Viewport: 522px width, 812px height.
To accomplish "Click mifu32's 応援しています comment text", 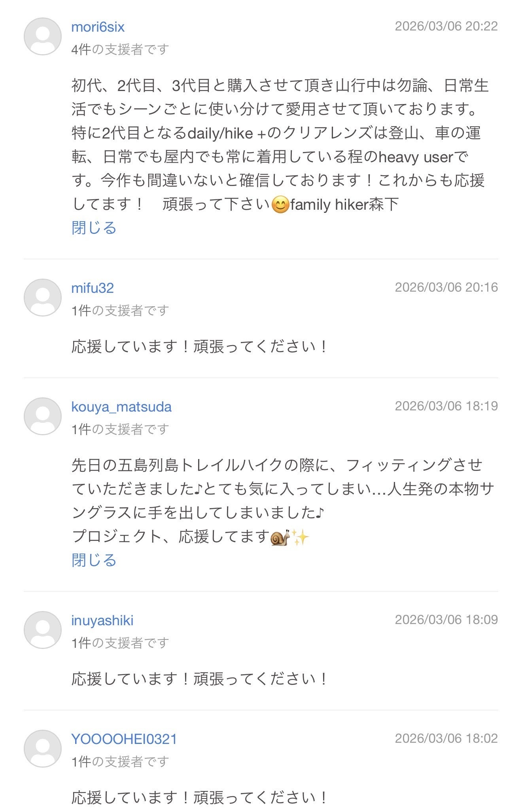I will pos(199,347).
